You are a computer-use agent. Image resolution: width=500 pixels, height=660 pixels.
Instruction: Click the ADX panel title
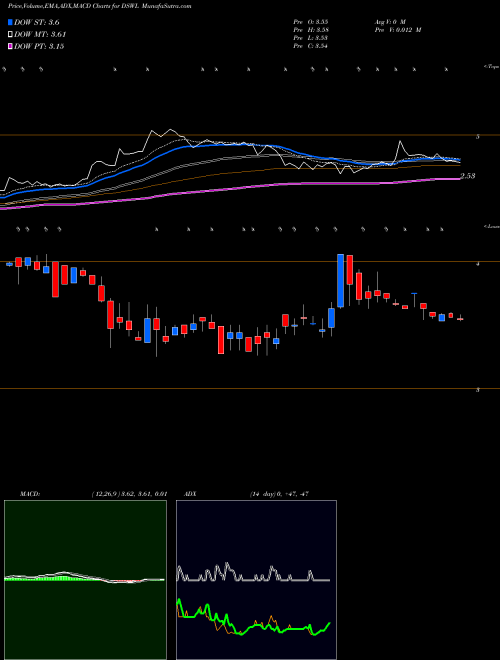coord(190,494)
